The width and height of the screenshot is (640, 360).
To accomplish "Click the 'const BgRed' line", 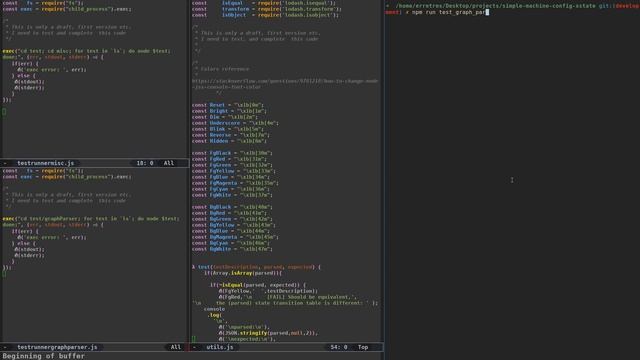I will 229,213.
